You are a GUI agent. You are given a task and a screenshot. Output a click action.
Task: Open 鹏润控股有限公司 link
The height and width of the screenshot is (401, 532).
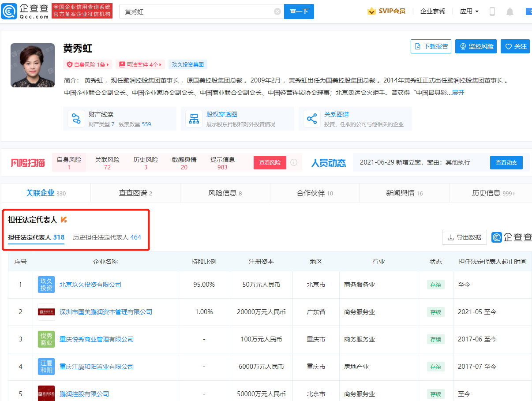(x=84, y=394)
